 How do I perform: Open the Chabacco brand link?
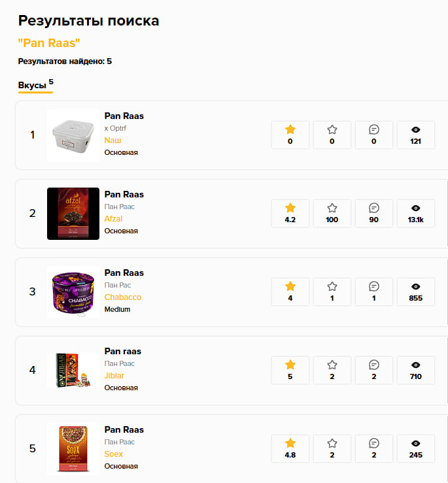point(123,297)
